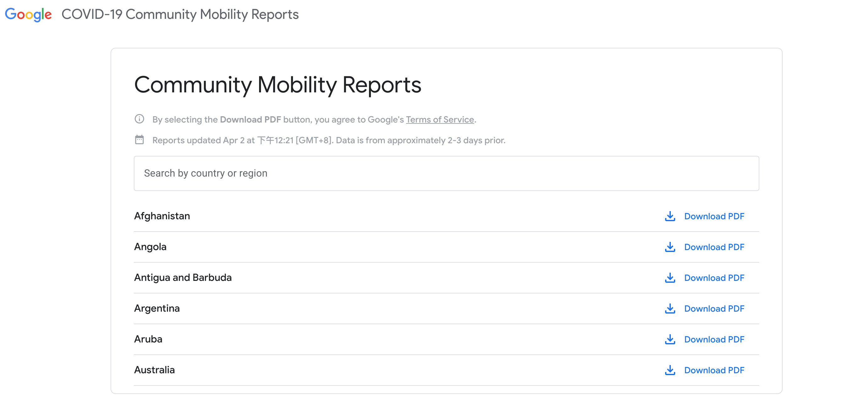Screen dimensions: 868x399
Task: Click the Afghanistan country name
Action: click(162, 216)
